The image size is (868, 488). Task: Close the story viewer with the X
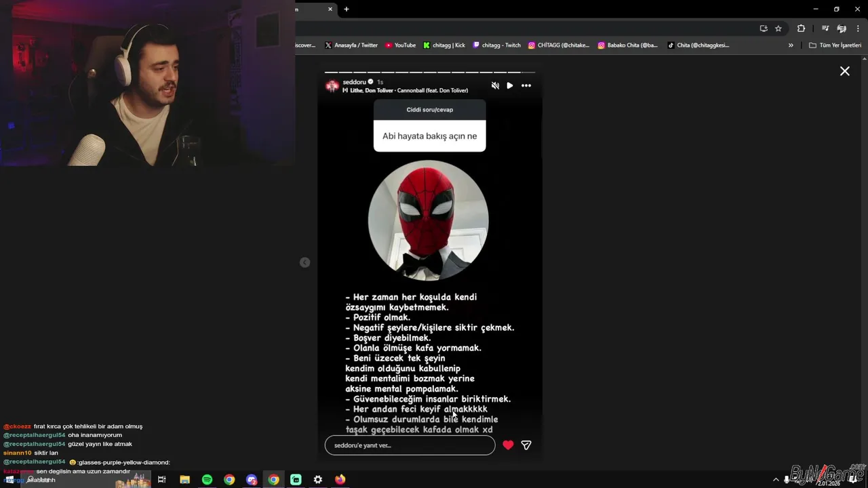point(845,71)
